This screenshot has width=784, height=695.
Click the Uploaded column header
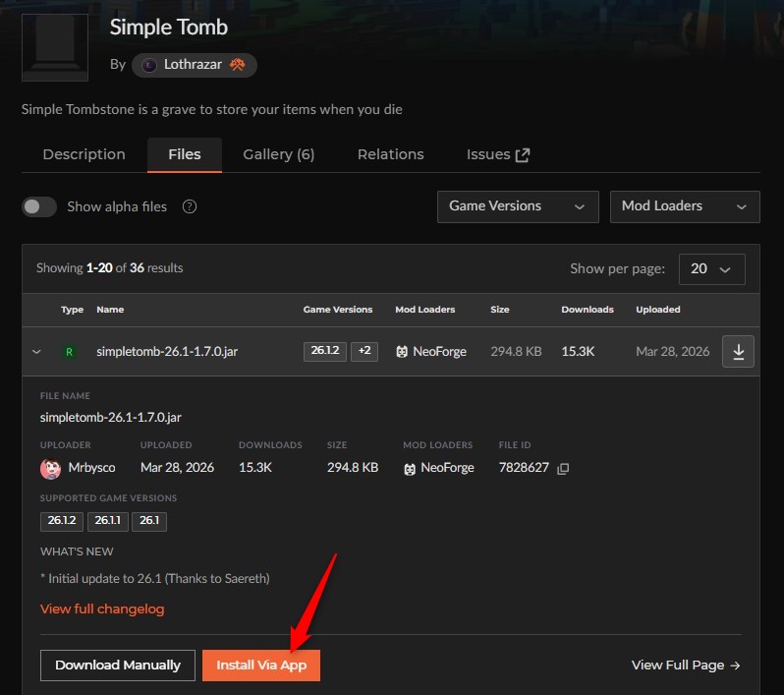pyautogui.click(x=658, y=310)
